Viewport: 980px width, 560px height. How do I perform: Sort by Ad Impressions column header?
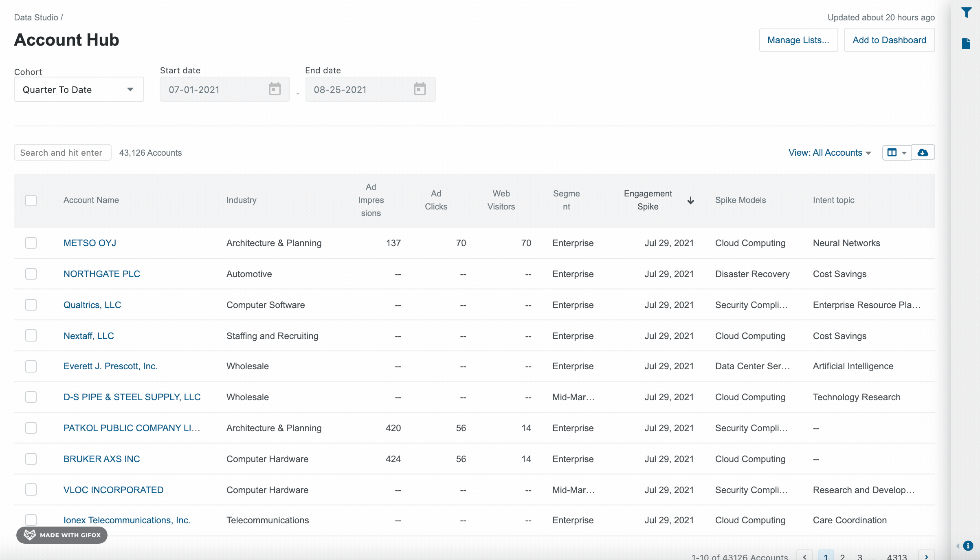371,200
